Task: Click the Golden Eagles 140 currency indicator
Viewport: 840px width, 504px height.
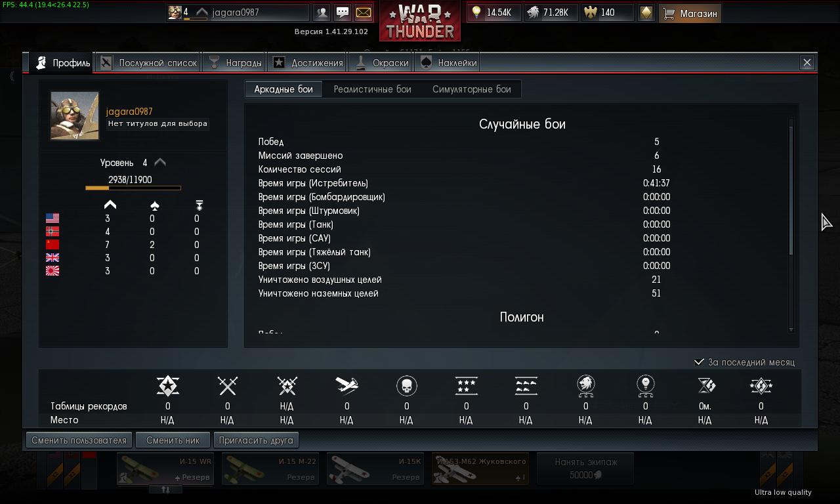Action: (x=608, y=12)
